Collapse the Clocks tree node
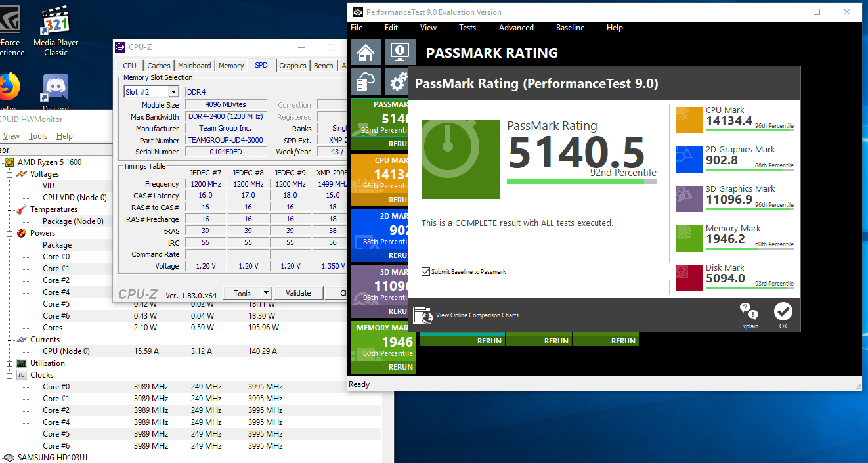 [x=9, y=375]
